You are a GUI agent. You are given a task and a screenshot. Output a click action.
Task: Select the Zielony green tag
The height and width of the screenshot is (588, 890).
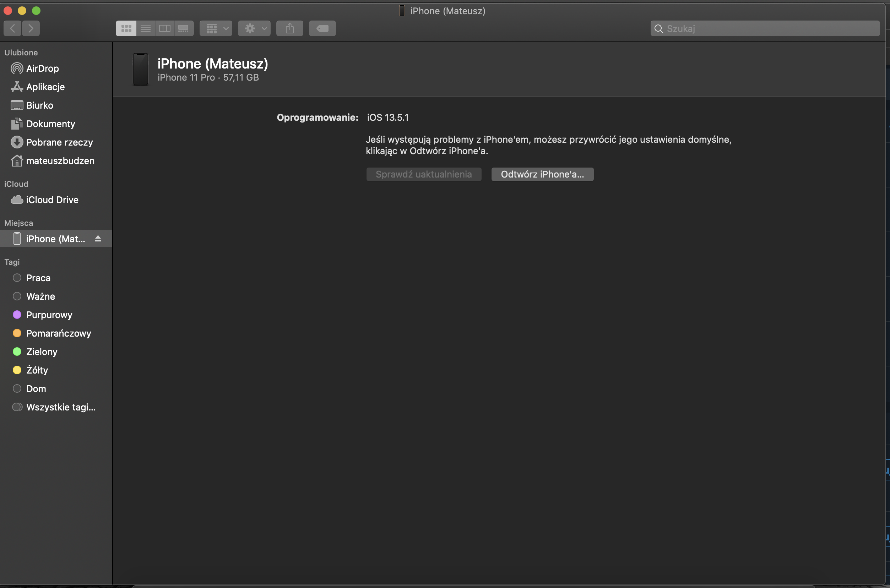[42, 352]
